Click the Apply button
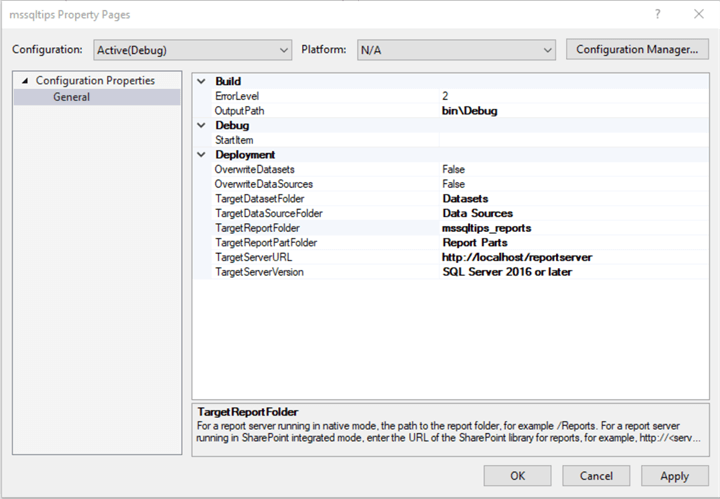The image size is (720, 499). [675, 476]
